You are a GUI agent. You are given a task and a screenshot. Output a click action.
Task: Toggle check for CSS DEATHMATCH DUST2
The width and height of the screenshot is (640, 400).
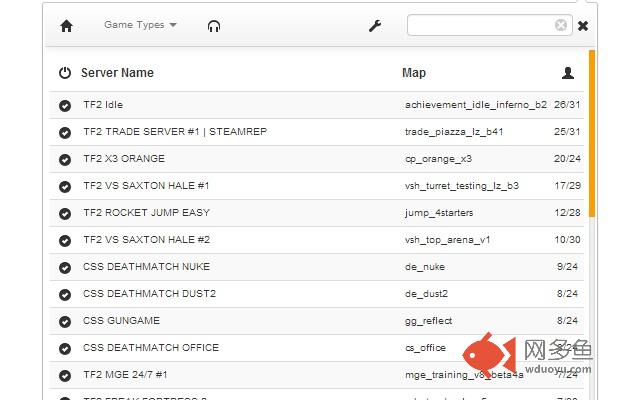click(65, 294)
